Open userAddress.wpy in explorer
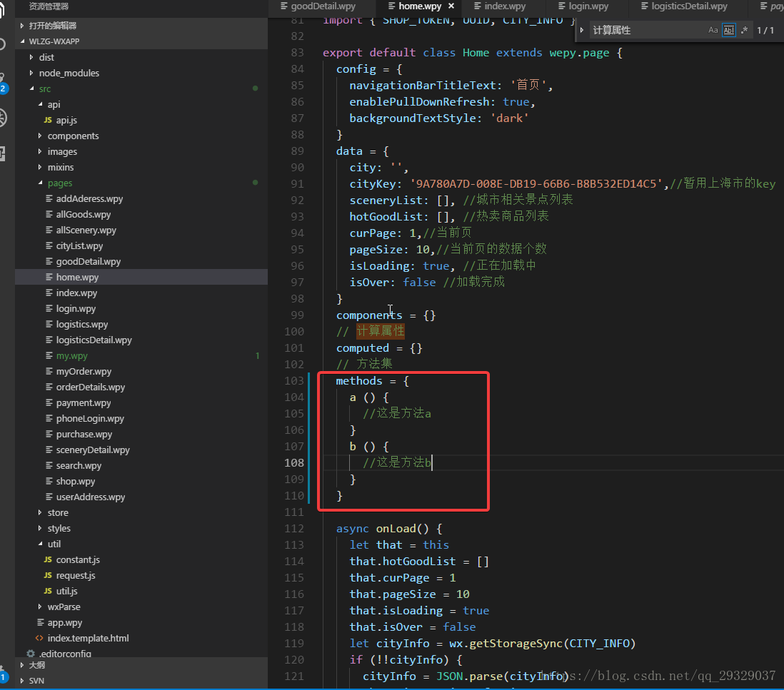This screenshot has height=690, width=784. coord(91,497)
